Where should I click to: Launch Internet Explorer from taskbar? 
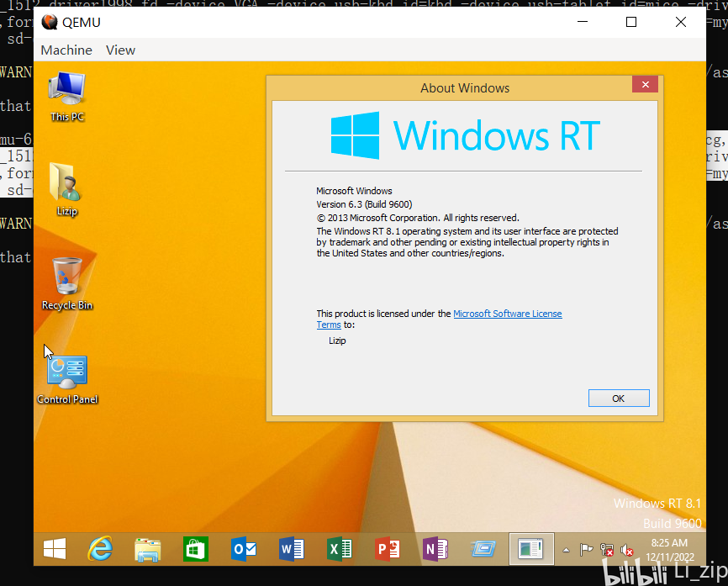100,549
